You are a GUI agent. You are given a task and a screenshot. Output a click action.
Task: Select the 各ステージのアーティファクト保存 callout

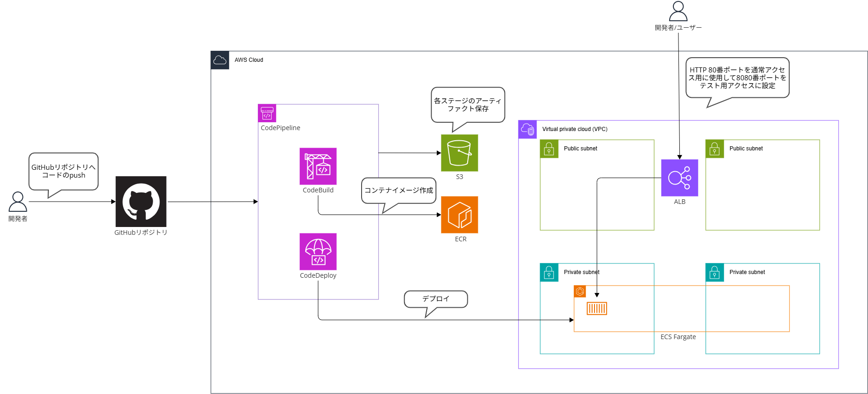tap(468, 105)
